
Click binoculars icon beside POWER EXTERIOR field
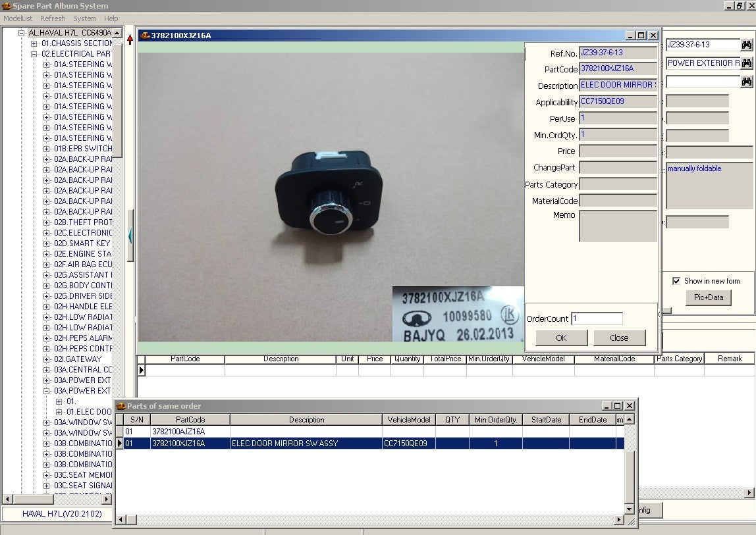[747, 63]
